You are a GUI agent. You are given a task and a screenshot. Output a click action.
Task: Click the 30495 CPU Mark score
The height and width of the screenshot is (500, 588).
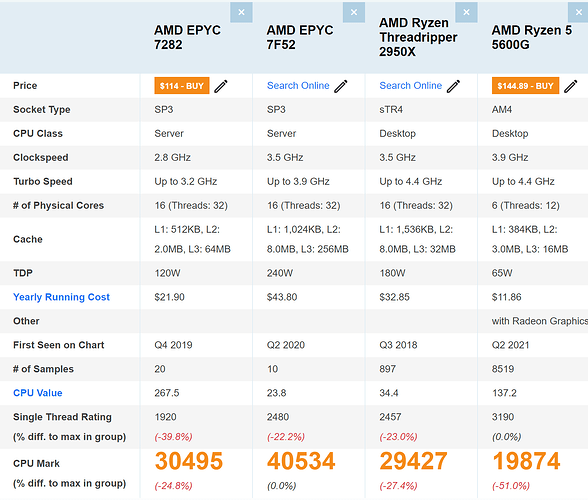tap(189, 461)
